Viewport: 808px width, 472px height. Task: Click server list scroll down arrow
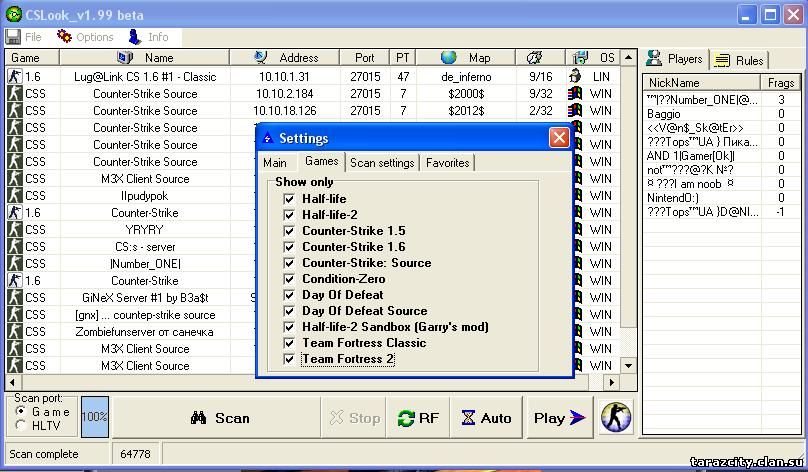pyautogui.click(x=628, y=366)
